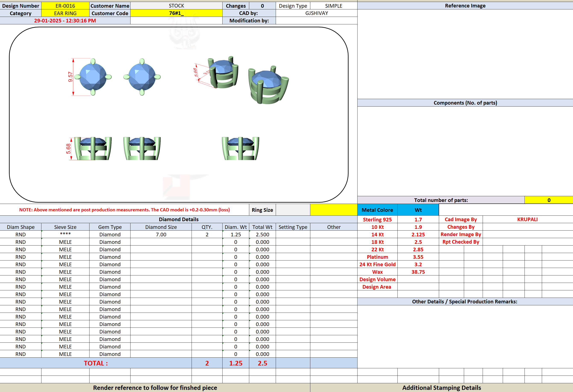Screen dimensions: 573x392
Task: Select the yellow cell next to Ring Size
Action: click(x=334, y=210)
